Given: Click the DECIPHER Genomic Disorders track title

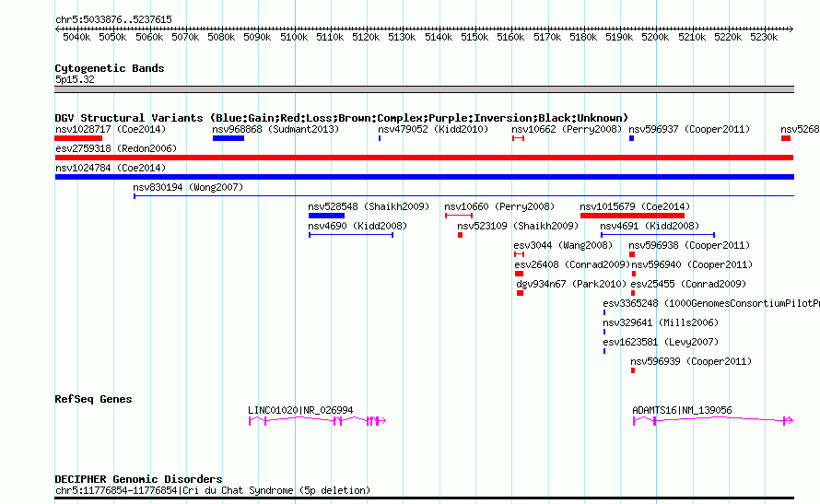Looking at the screenshot, I should coord(138,479).
